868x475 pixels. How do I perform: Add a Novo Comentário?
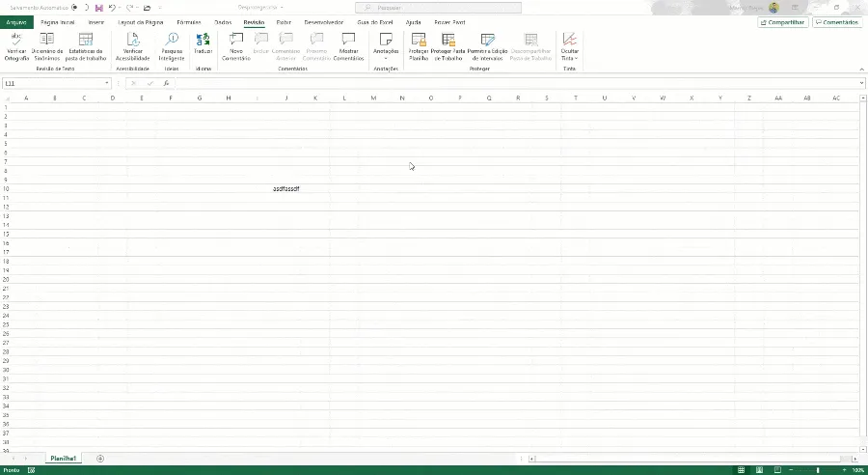(236, 46)
